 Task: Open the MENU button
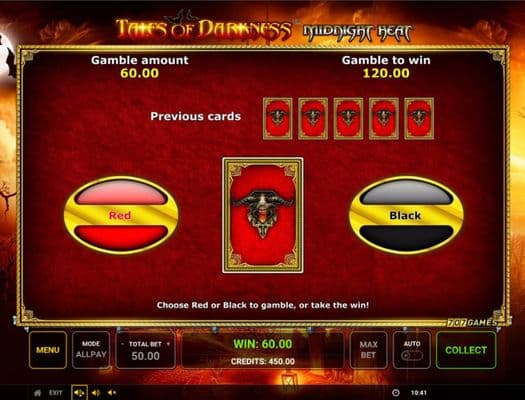pos(48,350)
